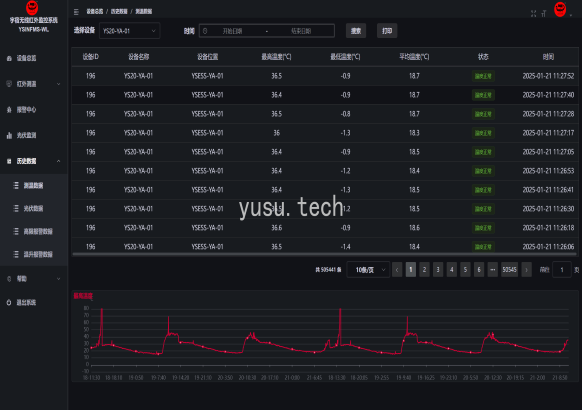582x410 pixels.
Task: Toggle the hamburger sidebar collapse icon
Action: 76,12
